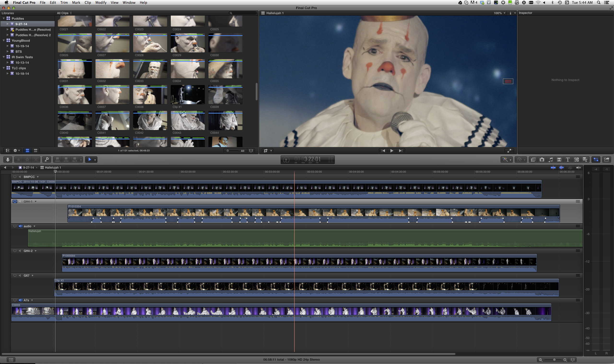
Task: Toggle snapping in the timeline
Action: (579, 168)
